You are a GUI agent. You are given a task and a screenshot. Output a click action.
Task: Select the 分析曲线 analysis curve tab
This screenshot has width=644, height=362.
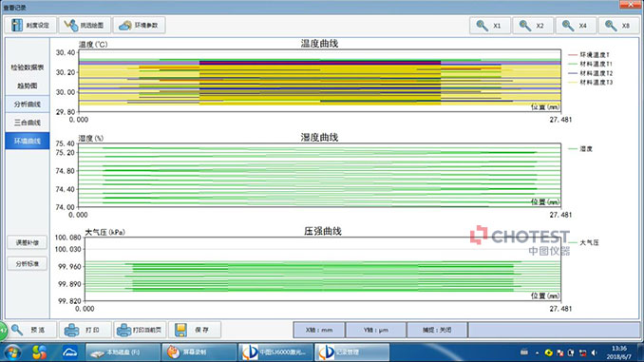tap(28, 104)
